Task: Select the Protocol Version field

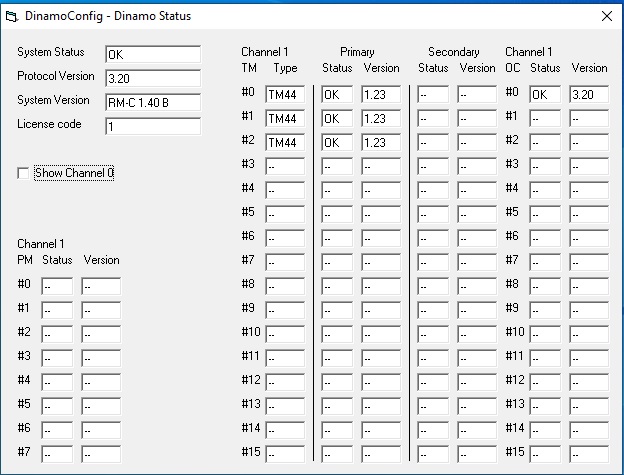Action: [x=152, y=78]
